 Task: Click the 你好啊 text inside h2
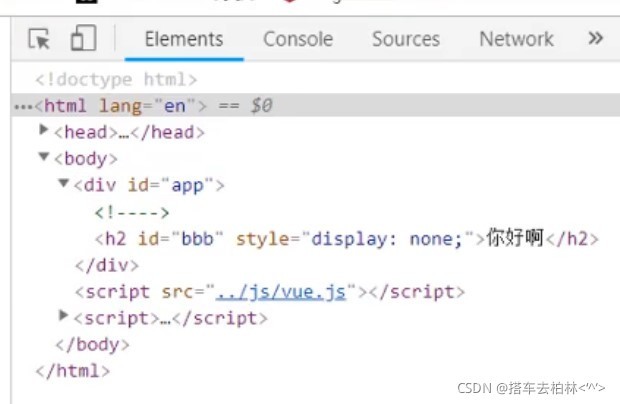[515, 238]
